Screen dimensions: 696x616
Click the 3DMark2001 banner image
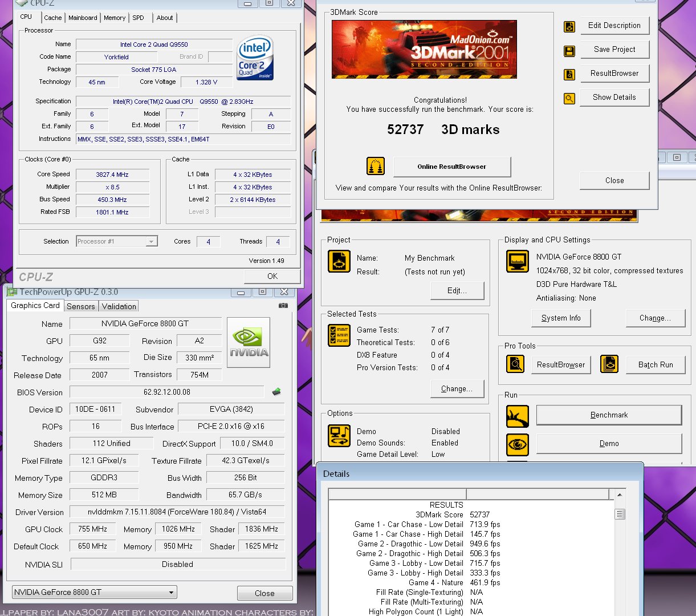[x=424, y=49]
